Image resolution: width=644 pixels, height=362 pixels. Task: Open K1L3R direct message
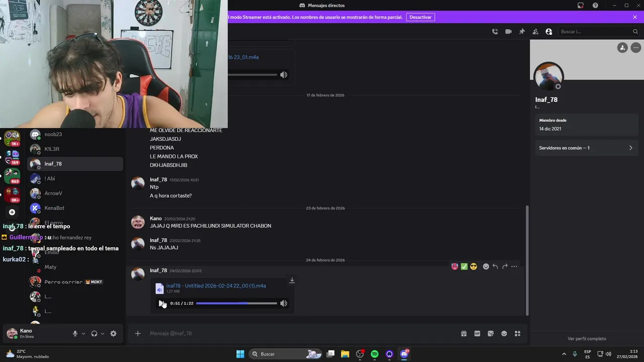click(x=75, y=149)
